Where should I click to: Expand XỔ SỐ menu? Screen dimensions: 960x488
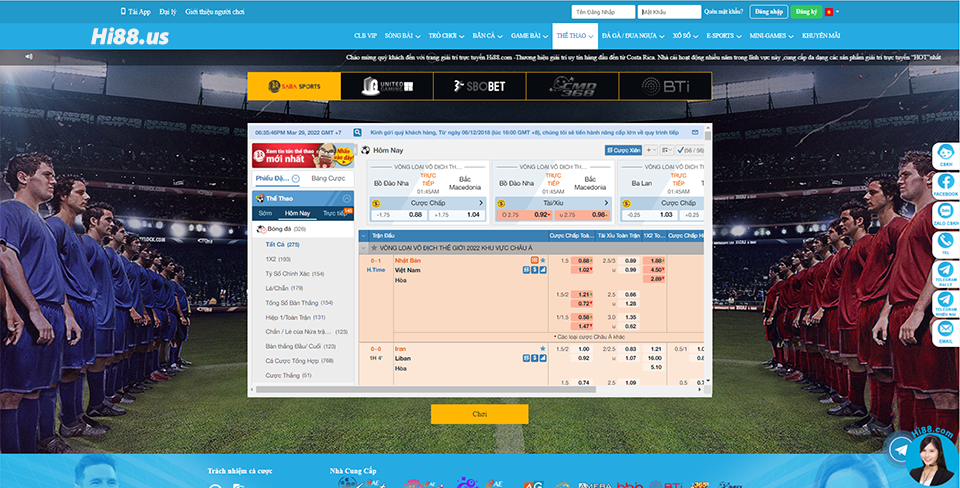(x=686, y=36)
